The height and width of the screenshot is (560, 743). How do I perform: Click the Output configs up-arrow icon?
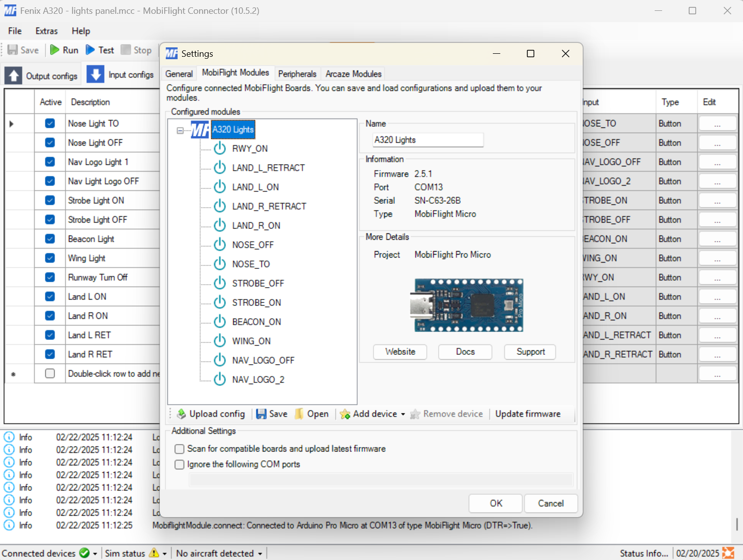[x=13, y=75]
